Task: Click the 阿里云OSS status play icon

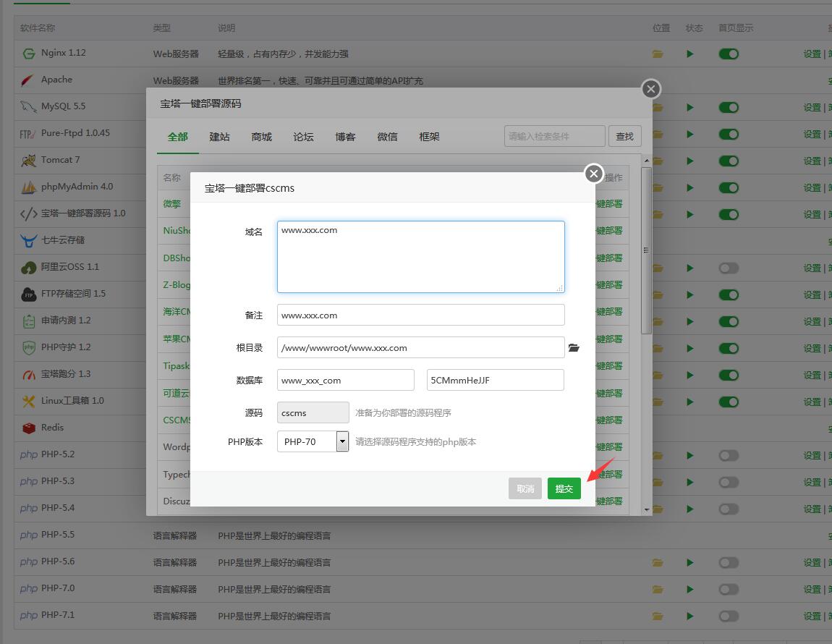Action: pyautogui.click(x=689, y=268)
